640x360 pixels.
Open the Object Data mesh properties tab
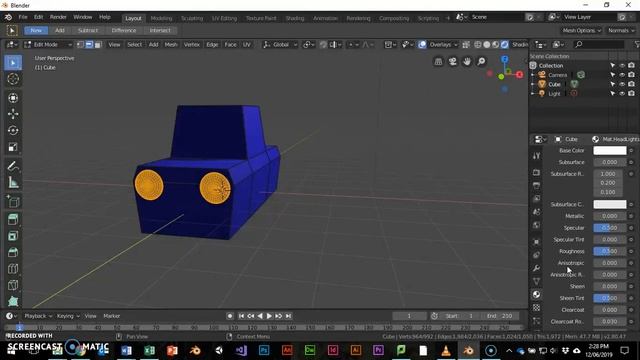pos(536,281)
